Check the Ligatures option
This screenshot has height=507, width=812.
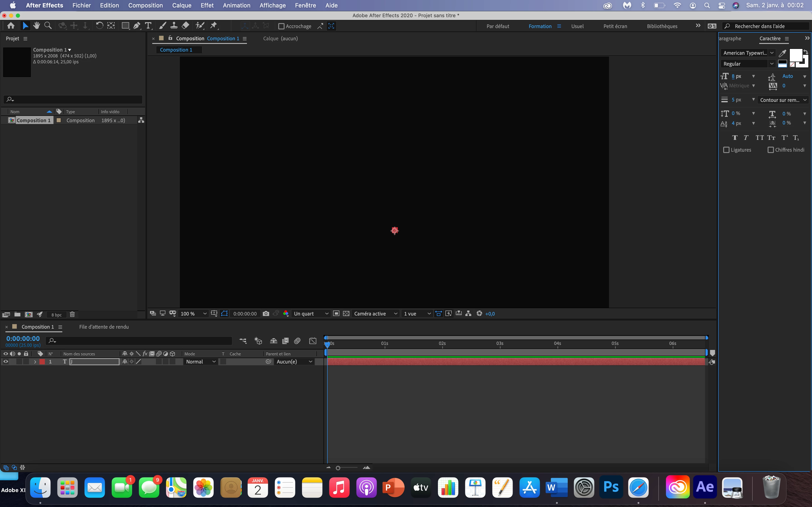point(726,150)
